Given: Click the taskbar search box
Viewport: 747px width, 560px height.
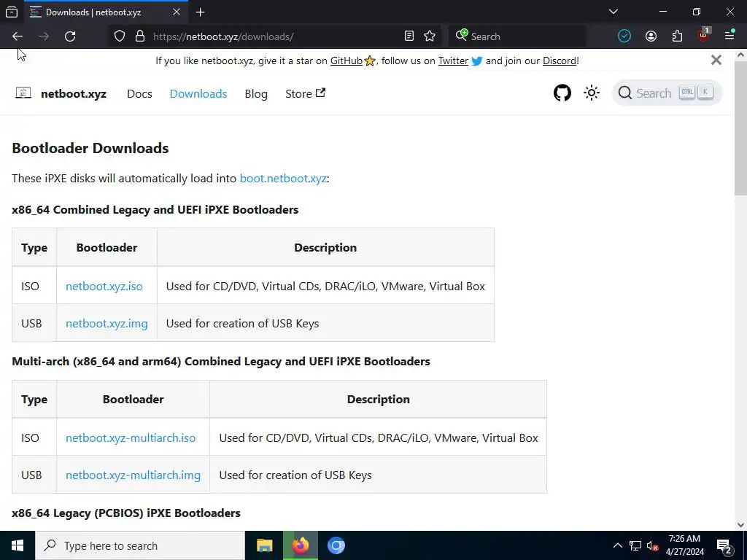Looking at the screenshot, I should 140,545.
